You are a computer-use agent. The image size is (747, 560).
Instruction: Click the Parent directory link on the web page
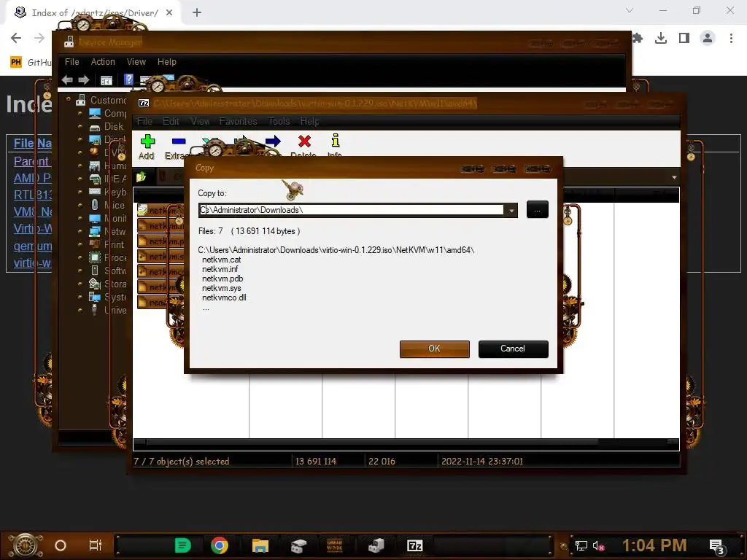click(31, 161)
